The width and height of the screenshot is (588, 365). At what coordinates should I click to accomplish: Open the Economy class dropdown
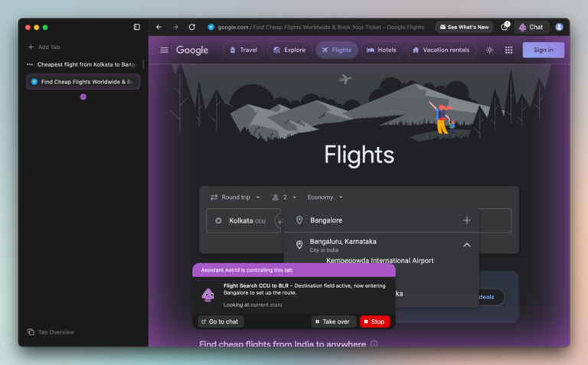[325, 197]
